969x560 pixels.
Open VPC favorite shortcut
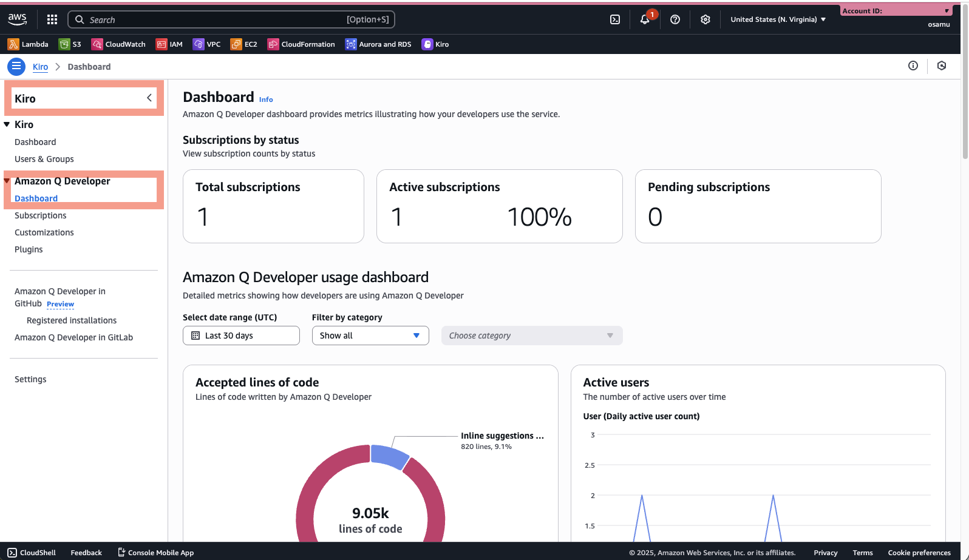point(206,44)
